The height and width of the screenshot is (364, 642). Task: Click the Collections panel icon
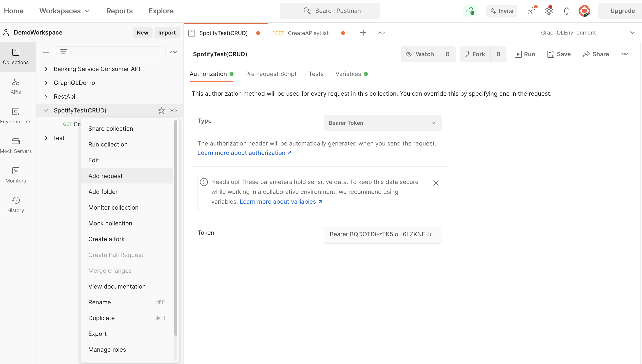point(16,53)
